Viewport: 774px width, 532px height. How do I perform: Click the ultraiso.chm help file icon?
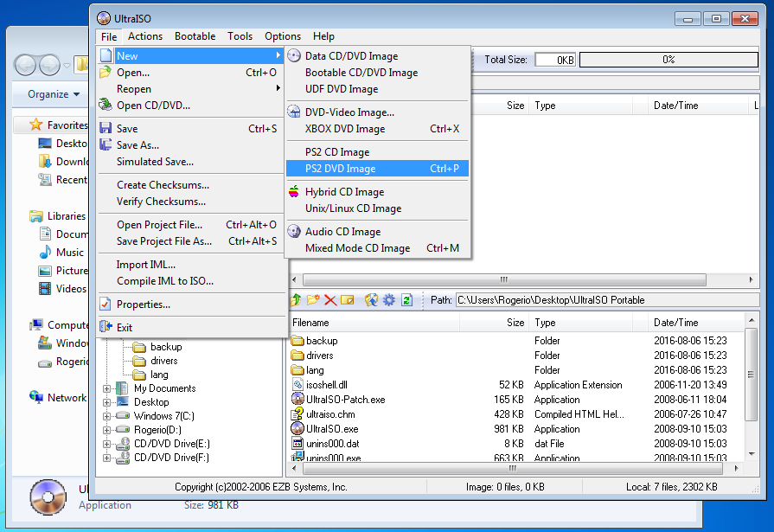coord(297,414)
